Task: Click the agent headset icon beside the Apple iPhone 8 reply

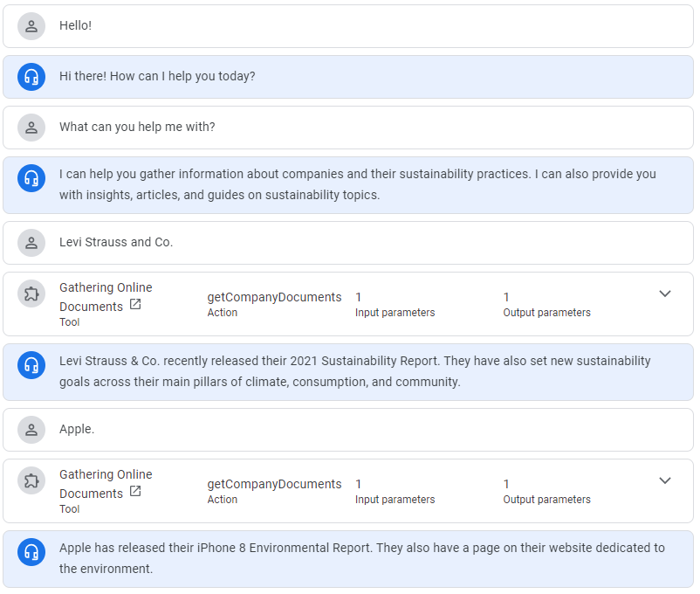Action: point(31,552)
